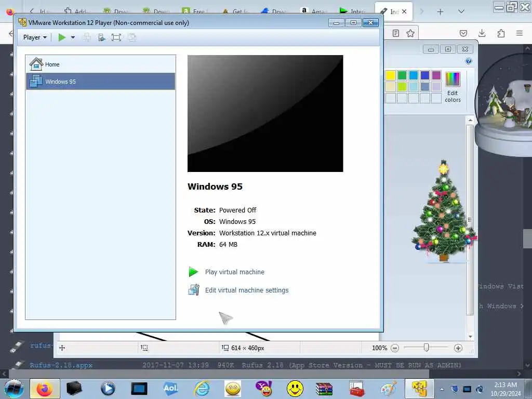Open the Windows Start orb

(x=14, y=389)
